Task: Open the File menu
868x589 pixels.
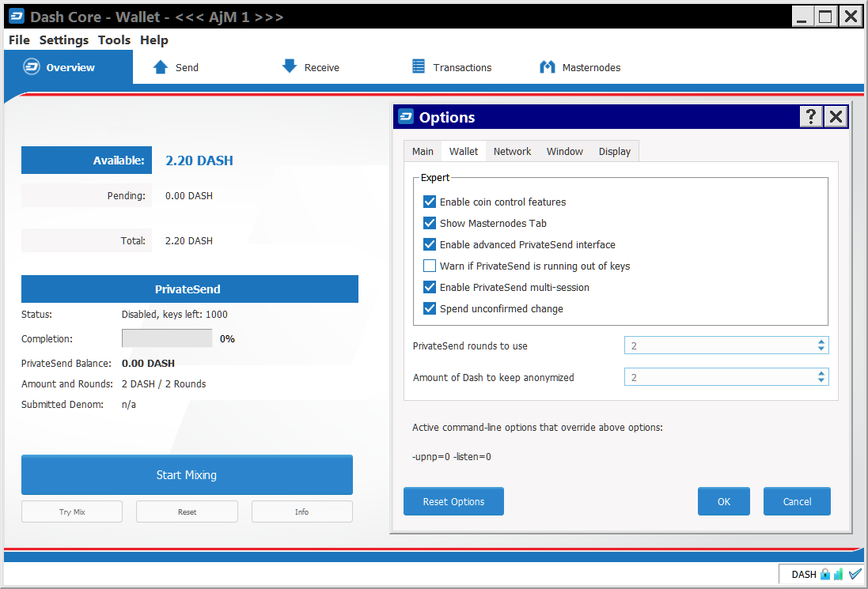Action: point(19,40)
